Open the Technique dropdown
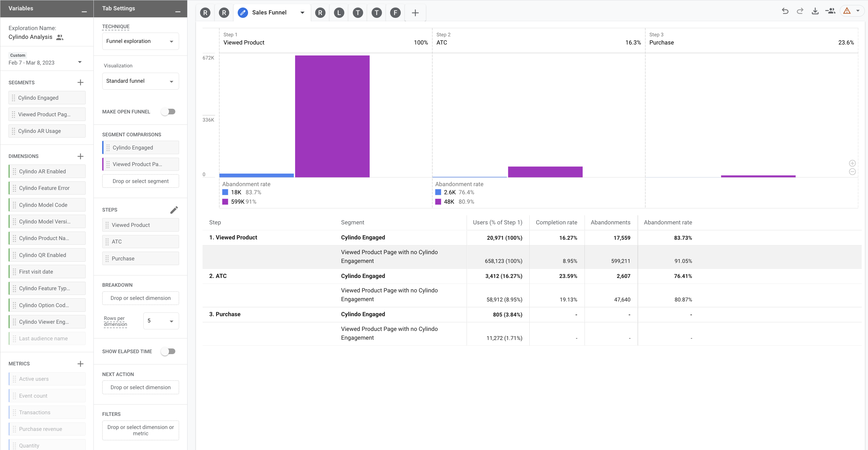Viewport: 868px width, 450px height. point(140,41)
